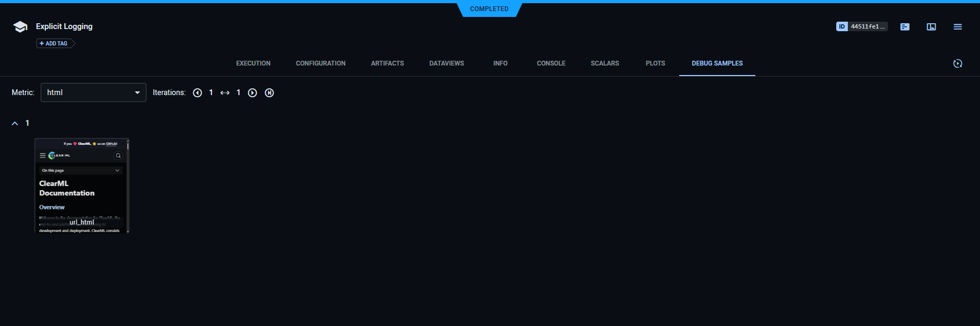The height and width of the screenshot is (326, 980).
Task: Open the hamburger menu at top right
Action: 958,27
